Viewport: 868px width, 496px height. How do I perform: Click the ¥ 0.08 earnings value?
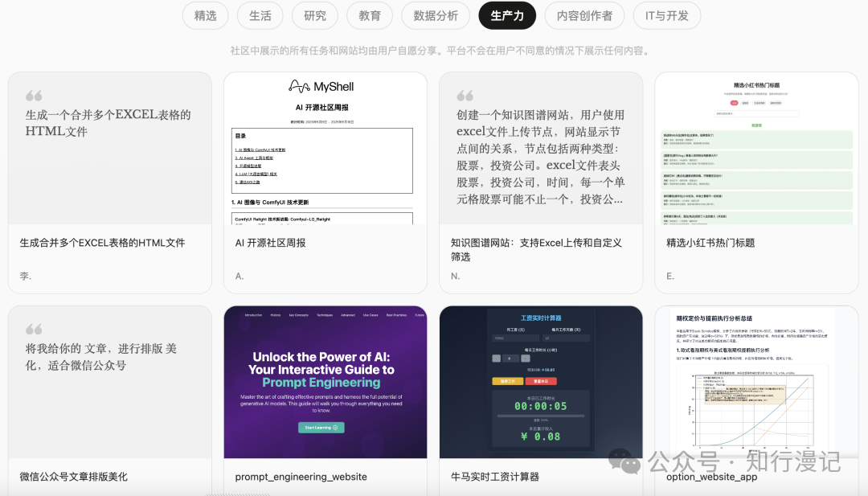coord(541,437)
